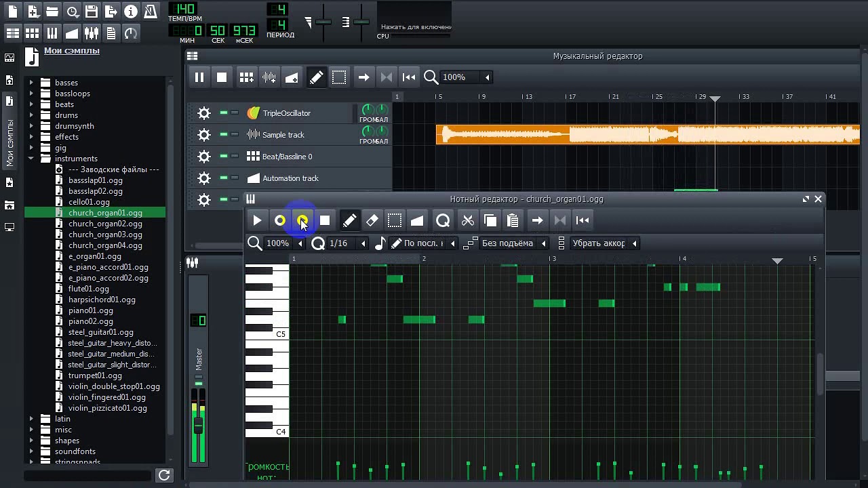Choose the select tool in the Piano Roll toolbar
The height and width of the screenshot is (488, 868).
point(395,220)
